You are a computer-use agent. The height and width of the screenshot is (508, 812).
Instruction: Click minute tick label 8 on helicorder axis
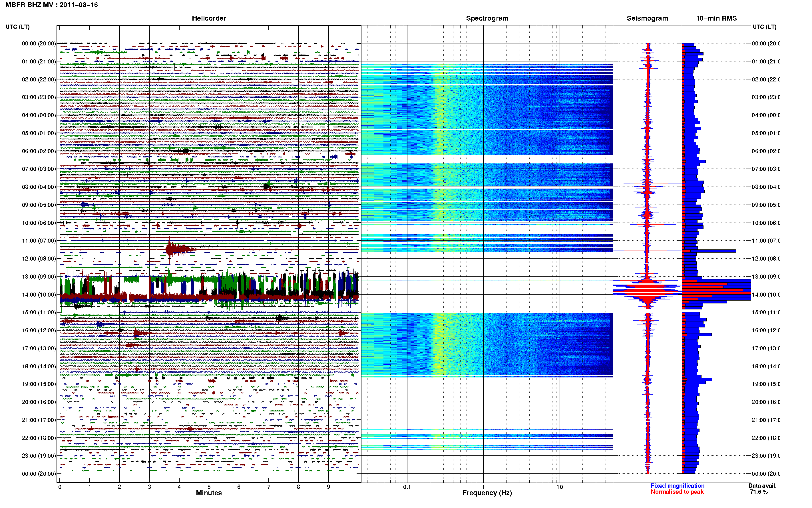[x=298, y=487]
